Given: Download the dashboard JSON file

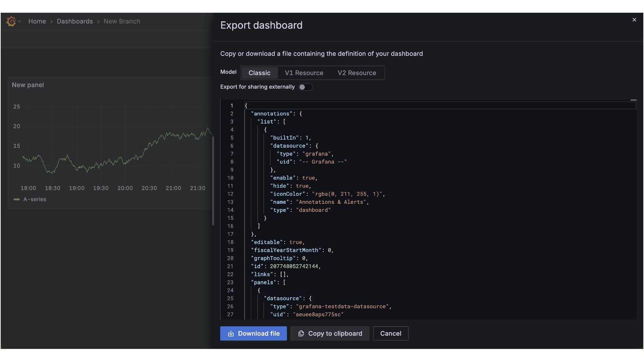Looking at the screenshot, I should pos(253,334).
